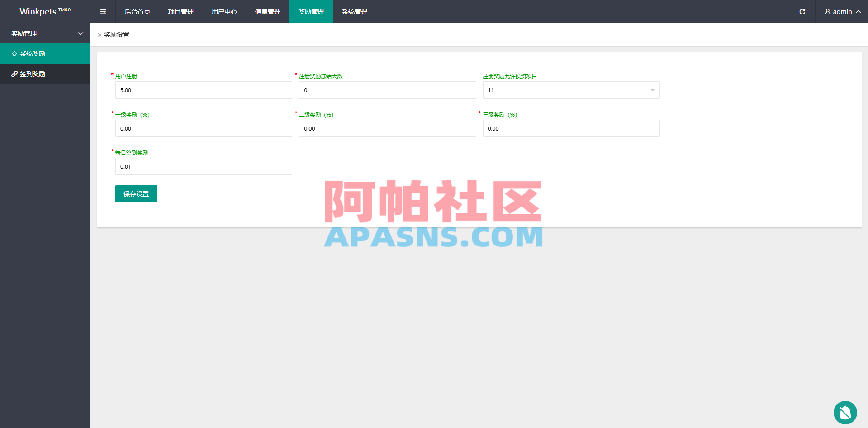Click the link icon beside 签到奖励

coord(14,74)
